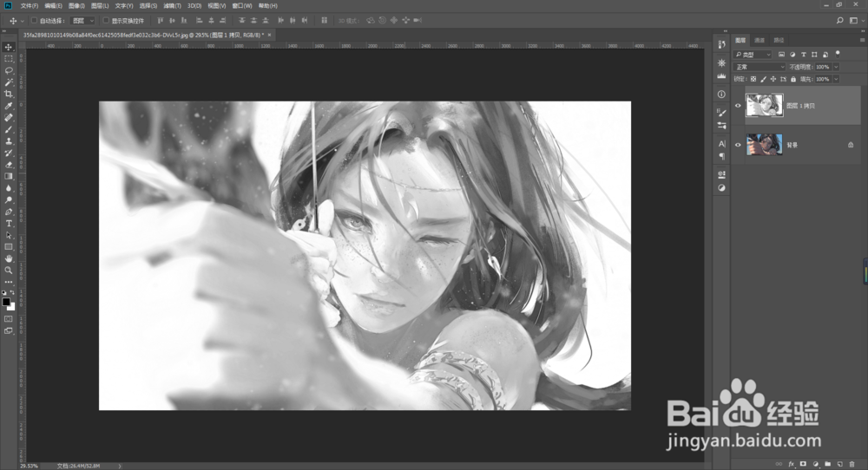Toggle lock all padlock icon

pos(793,79)
